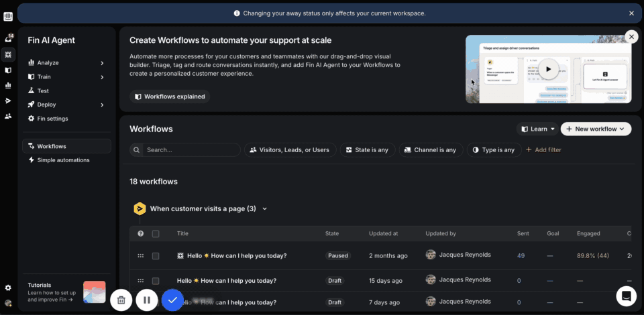The width and height of the screenshot is (644, 315).
Task: Open Fin settings in sidebar
Action: (x=52, y=119)
